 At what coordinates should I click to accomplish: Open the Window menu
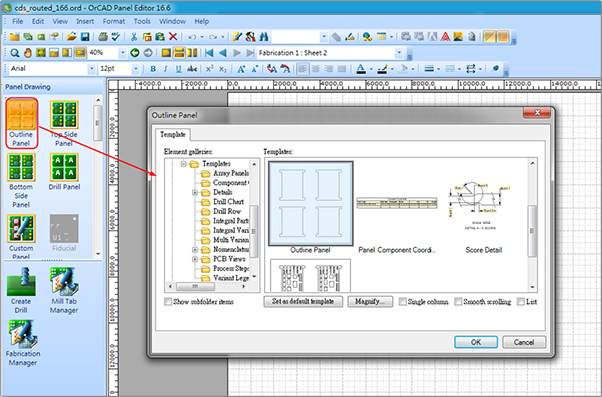pyautogui.click(x=172, y=21)
